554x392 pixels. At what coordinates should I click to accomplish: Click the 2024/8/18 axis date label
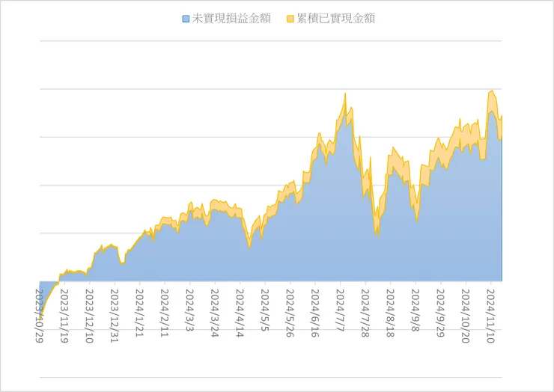pyautogui.click(x=390, y=313)
